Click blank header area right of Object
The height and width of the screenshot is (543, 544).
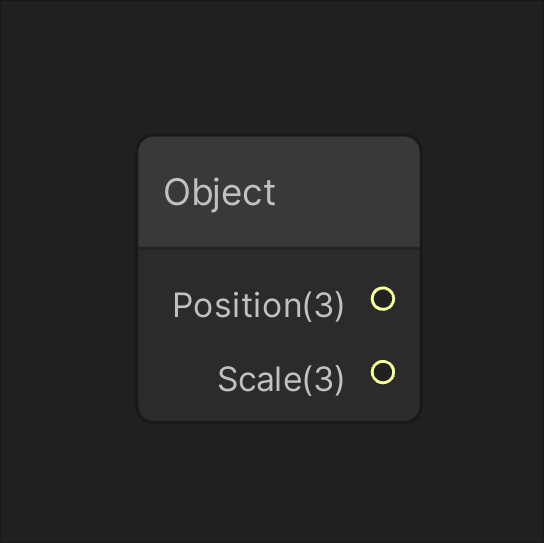(x=347, y=192)
